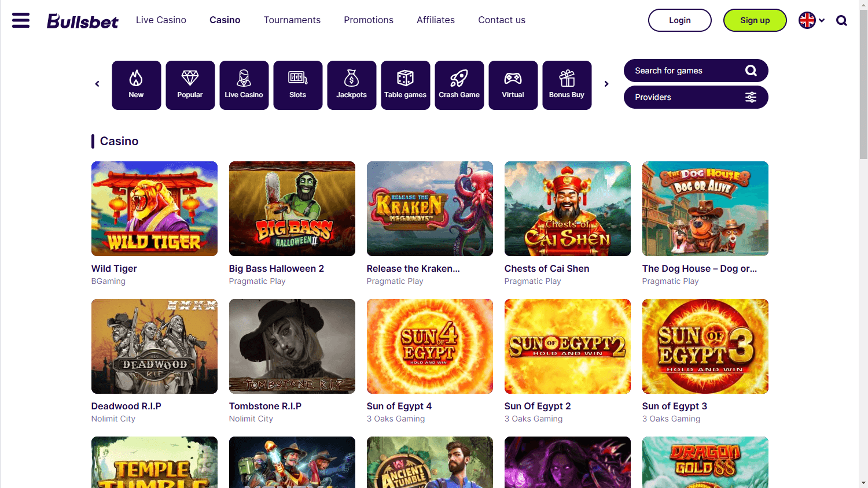This screenshot has width=868, height=488.
Task: Click the BGaming provider under Wild Tiger
Action: 108,281
